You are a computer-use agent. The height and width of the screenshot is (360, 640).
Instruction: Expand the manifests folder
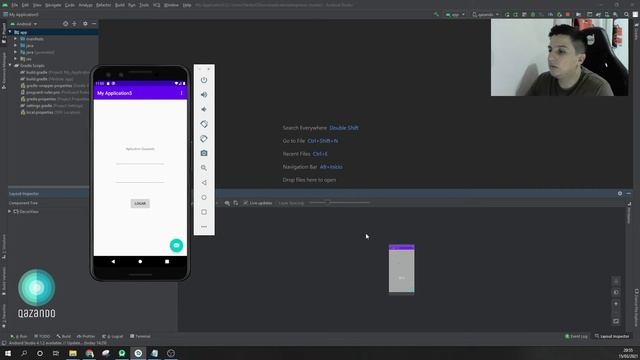tap(16, 39)
